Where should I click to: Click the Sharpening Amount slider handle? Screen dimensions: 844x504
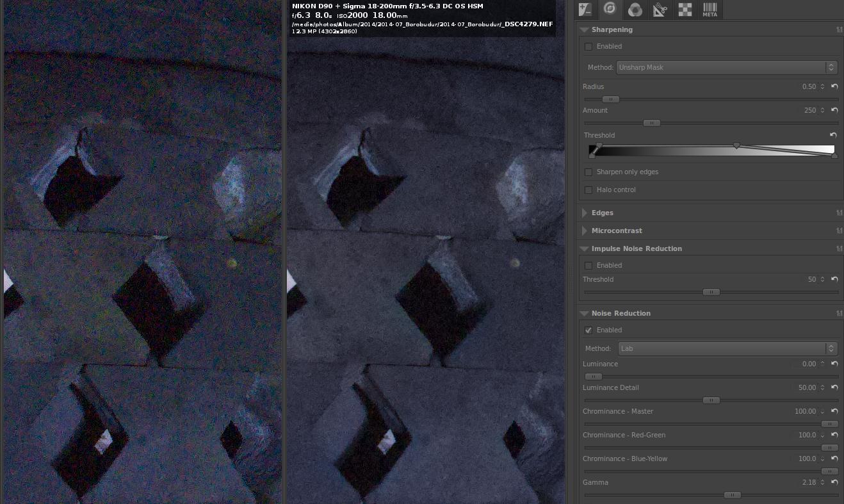651,123
